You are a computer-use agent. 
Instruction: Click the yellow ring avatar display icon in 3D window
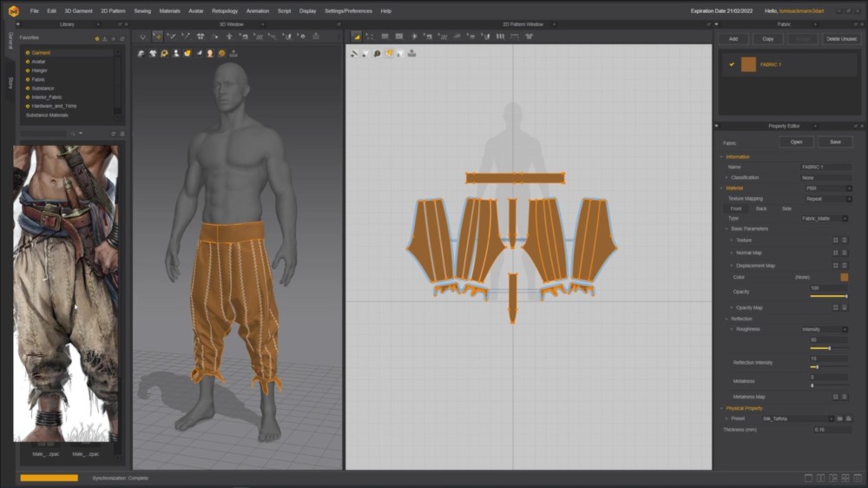coord(164,54)
